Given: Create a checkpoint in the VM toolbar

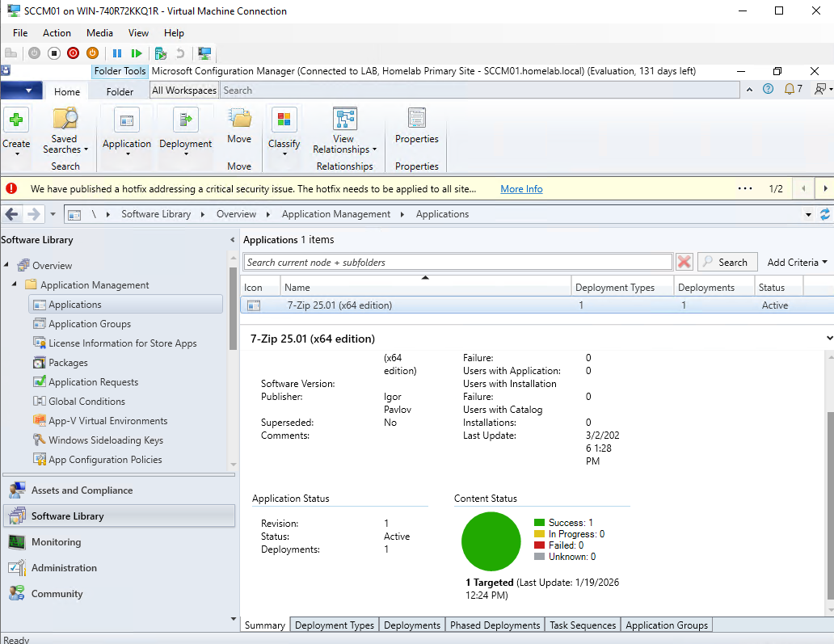Looking at the screenshot, I should [x=158, y=53].
